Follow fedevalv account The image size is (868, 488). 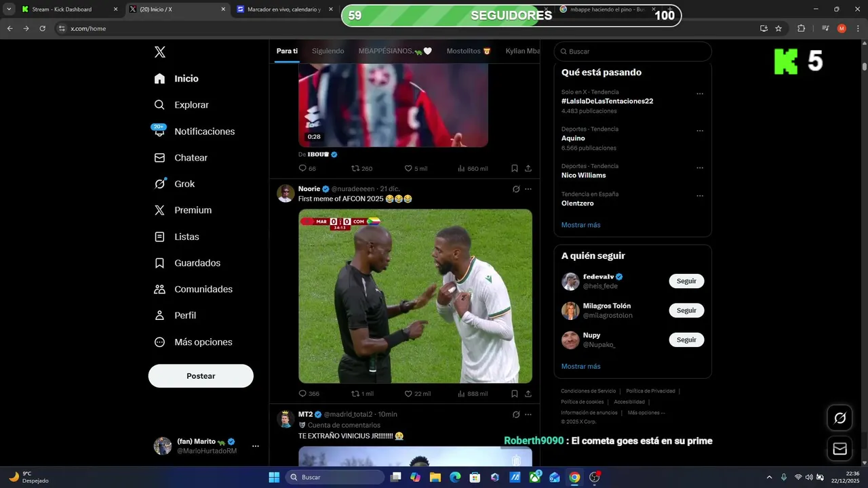[686, 281]
